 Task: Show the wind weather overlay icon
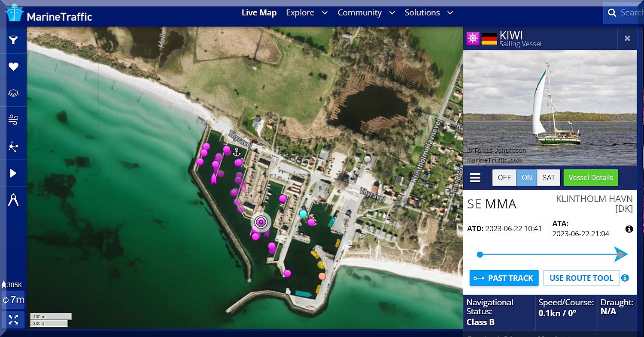pos(13,120)
